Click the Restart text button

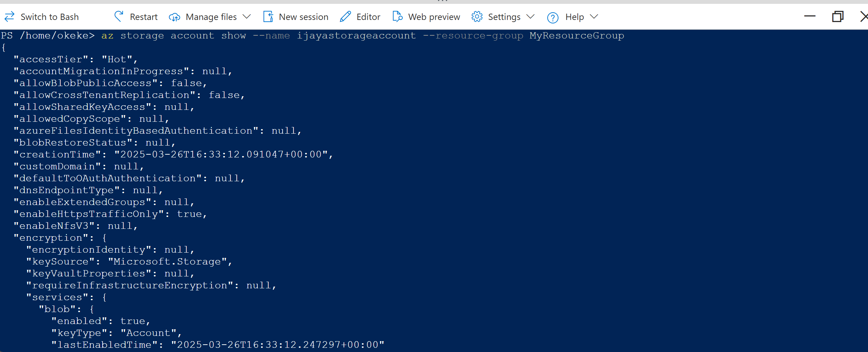pyautogui.click(x=144, y=17)
